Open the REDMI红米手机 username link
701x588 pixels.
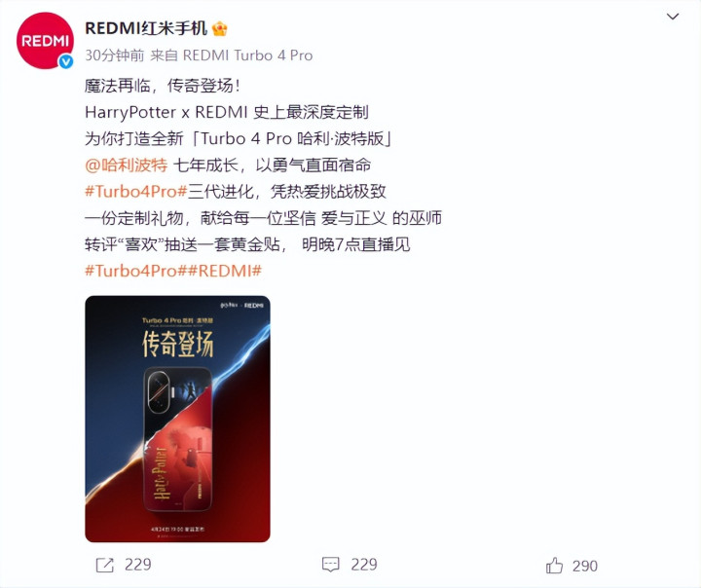point(146,28)
